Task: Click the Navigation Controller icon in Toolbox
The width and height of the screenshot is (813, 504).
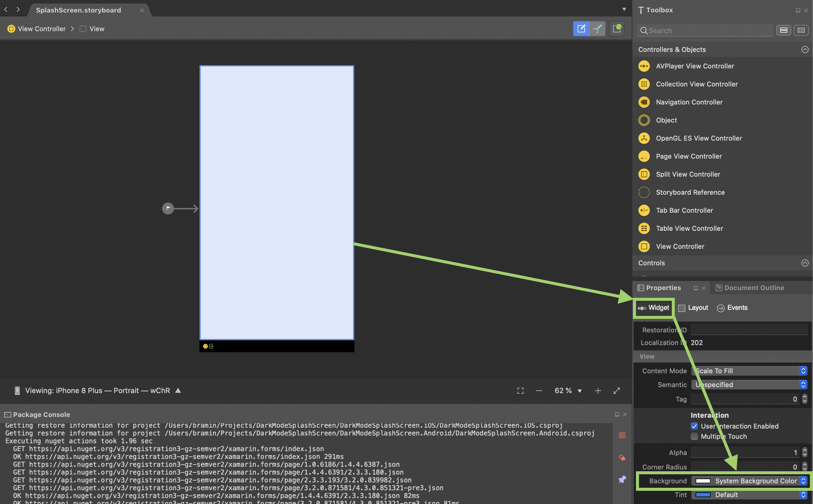Action: [x=644, y=102]
